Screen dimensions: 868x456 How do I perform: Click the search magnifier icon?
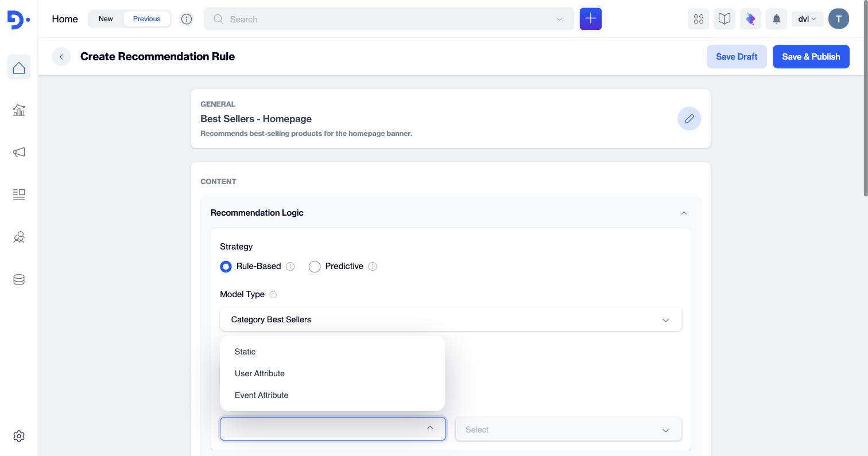(218, 19)
